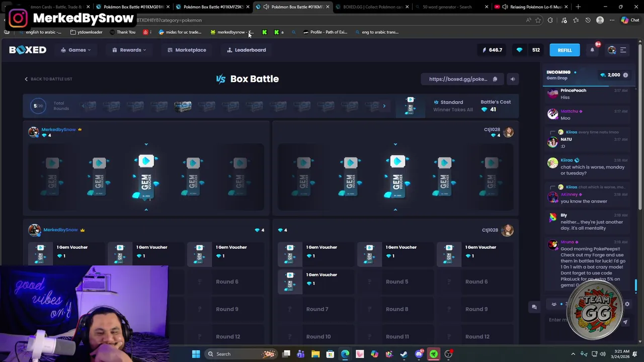The width and height of the screenshot is (644, 362).
Task: Click Kiiraa's Monday or Tuesday chat message
Action: (592, 170)
